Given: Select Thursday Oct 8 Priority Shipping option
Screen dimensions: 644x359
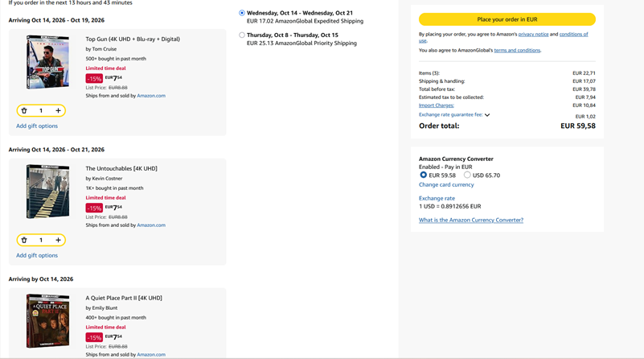Looking at the screenshot, I should (242, 35).
